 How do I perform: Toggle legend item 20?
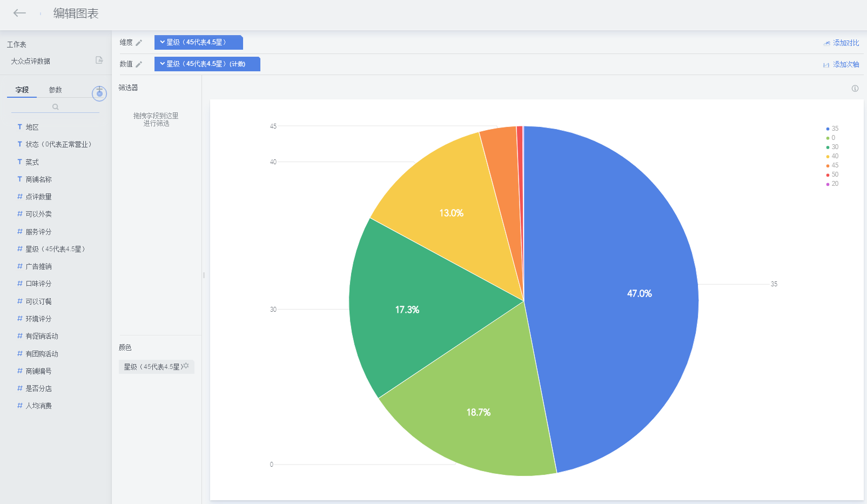point(832,184)
